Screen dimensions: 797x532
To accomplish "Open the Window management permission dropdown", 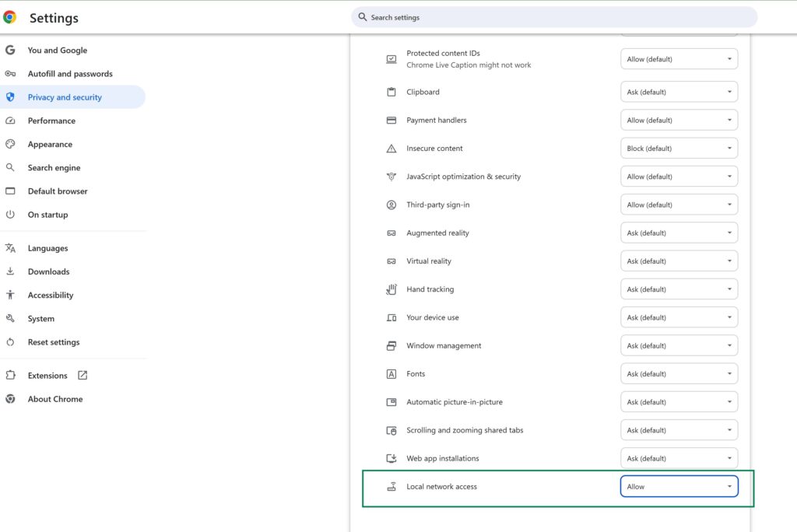I will point(679,346).
